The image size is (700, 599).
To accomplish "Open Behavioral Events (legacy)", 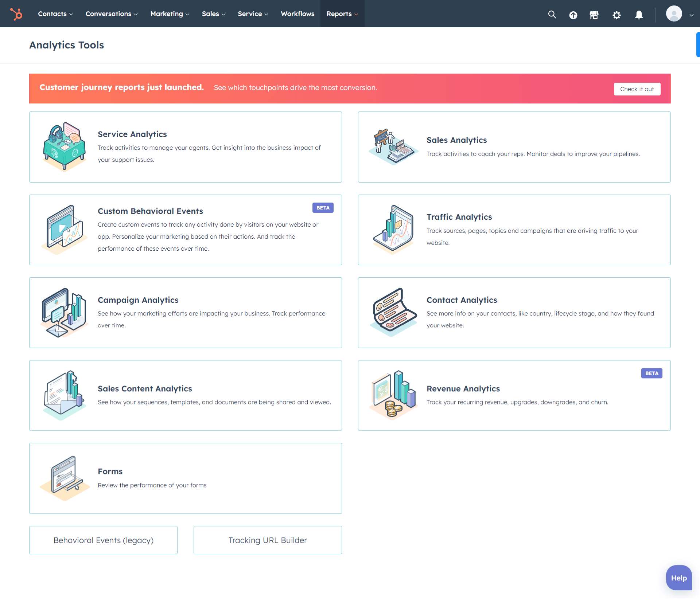I will coord(103,540).
